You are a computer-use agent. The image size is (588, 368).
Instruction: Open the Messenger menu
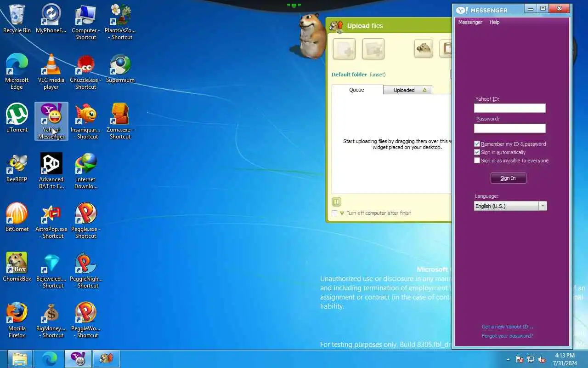(470, 22)
